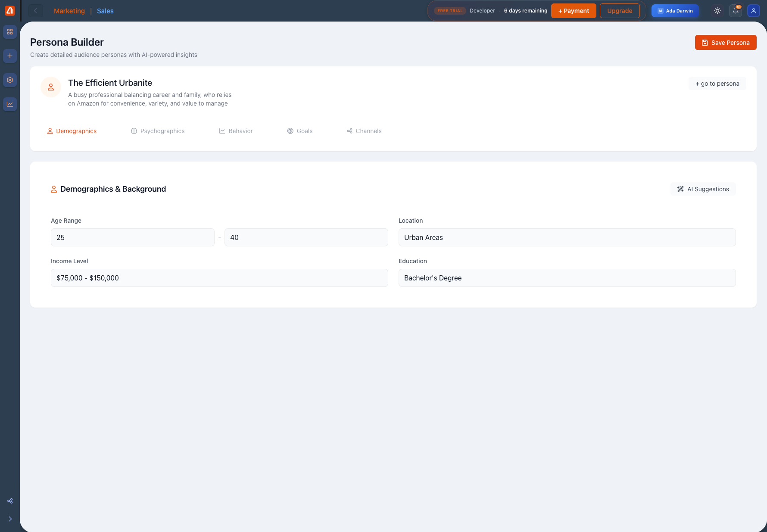Open the Sales link in header
This screenshot has height=532, width=767.
[x=105, y=11]
